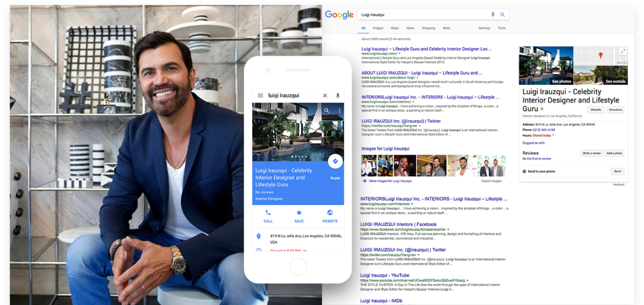Screen dimensions: 644x305
Task: Open the More search tab menu
Action: [446, 28]
